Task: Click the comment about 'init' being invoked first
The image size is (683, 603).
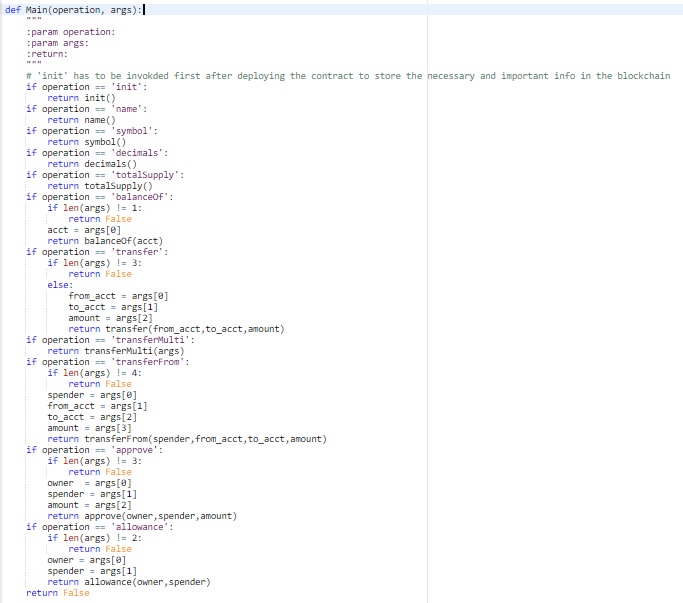Action: [348, 76]
